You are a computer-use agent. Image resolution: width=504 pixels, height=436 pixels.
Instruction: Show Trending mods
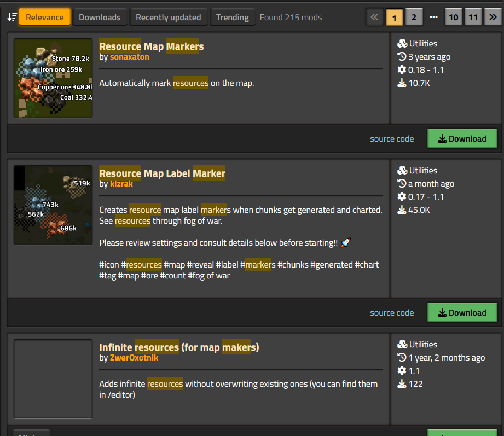[x=232, y=17]
